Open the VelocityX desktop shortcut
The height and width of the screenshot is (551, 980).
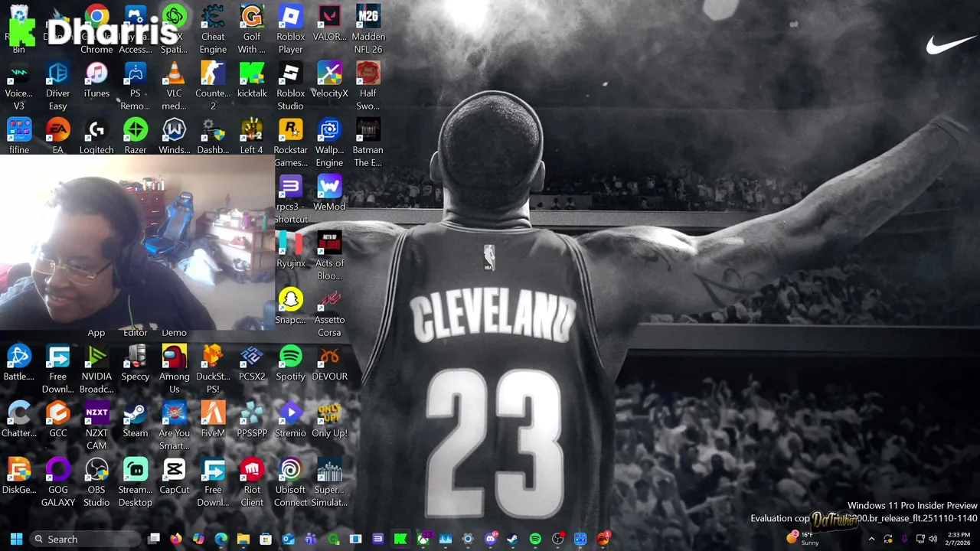tap(330, 80)
